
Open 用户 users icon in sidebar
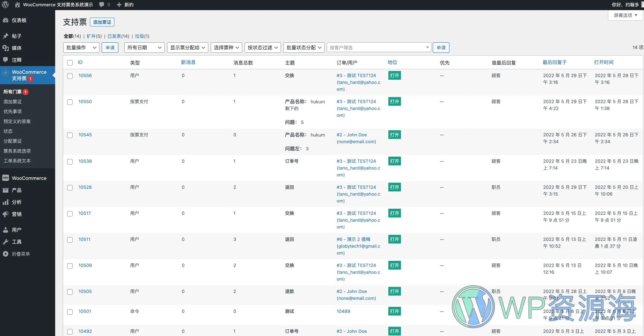click(x=6, y=230)
